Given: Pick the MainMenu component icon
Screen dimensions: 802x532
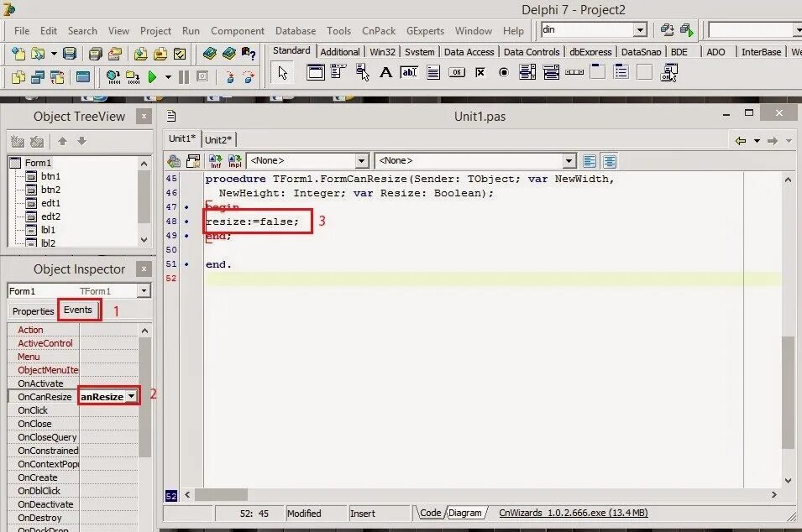Looking at the screenshot, I should tap(338, 72).
